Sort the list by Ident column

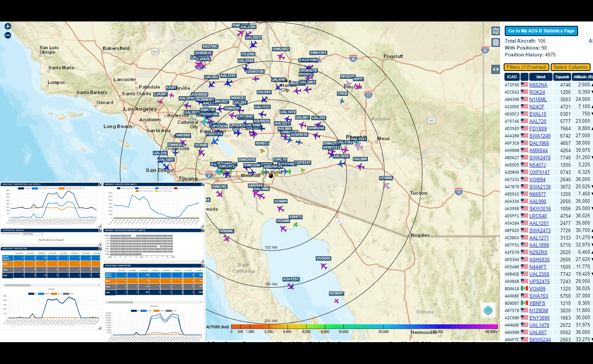click(541, 77)
